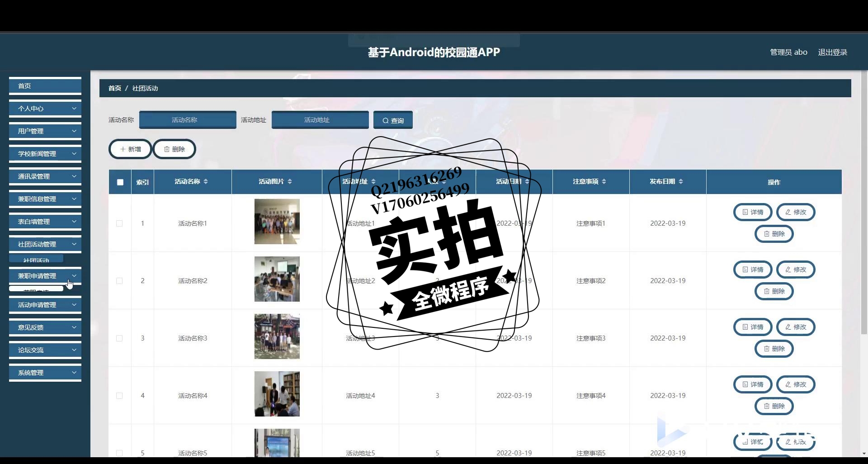Sort by 活动地址 column arrows
Viewport: 868px width, 464px height.
373,181
